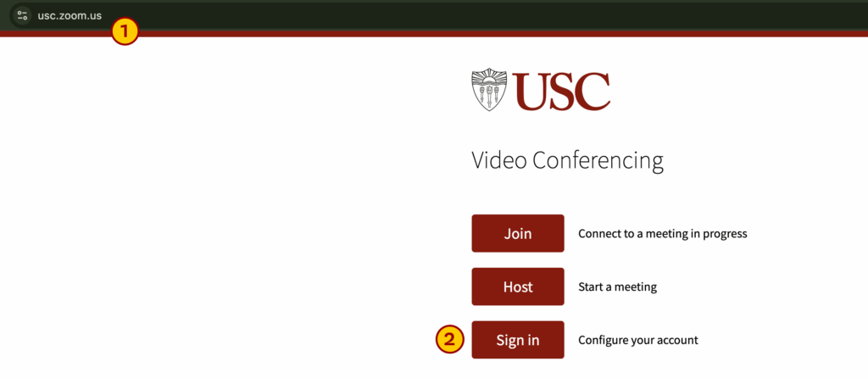Click the site information icon in address bar
868x378 pixels.
(22, 15)
